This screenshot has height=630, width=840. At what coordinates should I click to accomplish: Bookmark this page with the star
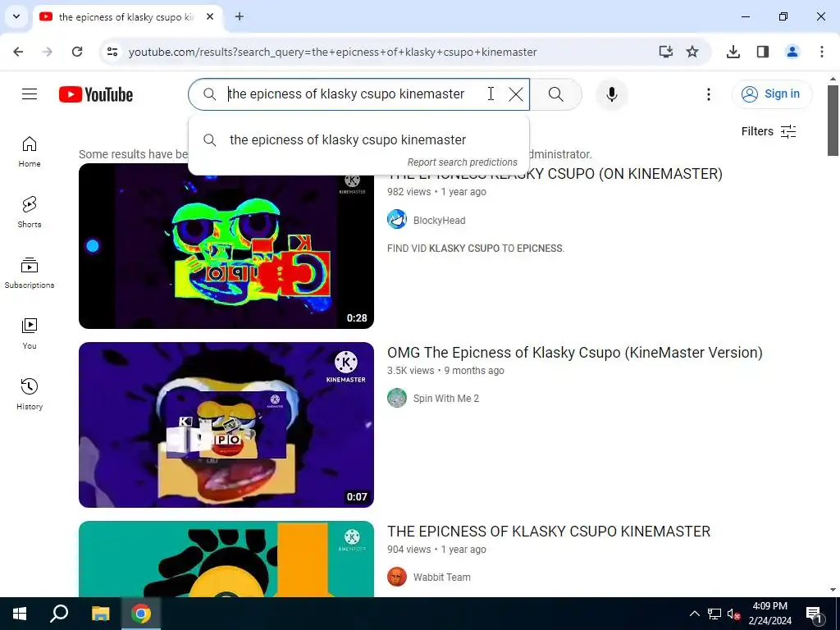(692, 52)
